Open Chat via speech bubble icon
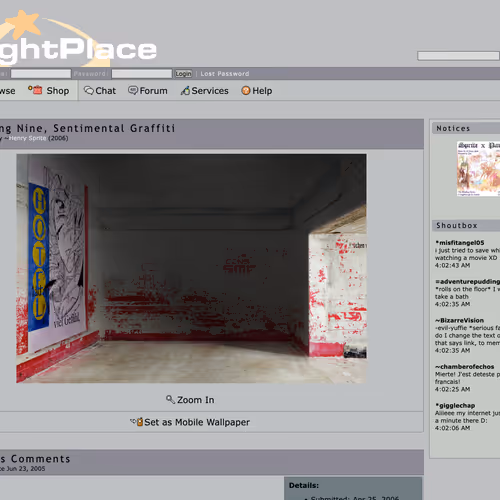This screenshot has width=500, height=500. (89, 90)
